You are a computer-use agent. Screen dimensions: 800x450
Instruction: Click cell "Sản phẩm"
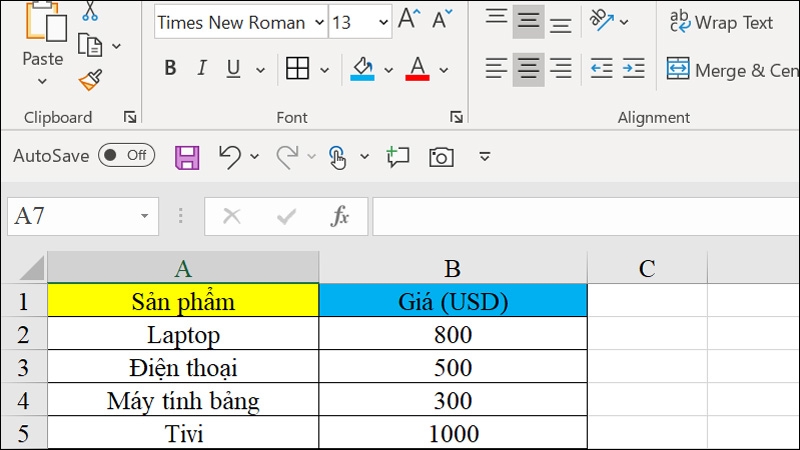183,301
